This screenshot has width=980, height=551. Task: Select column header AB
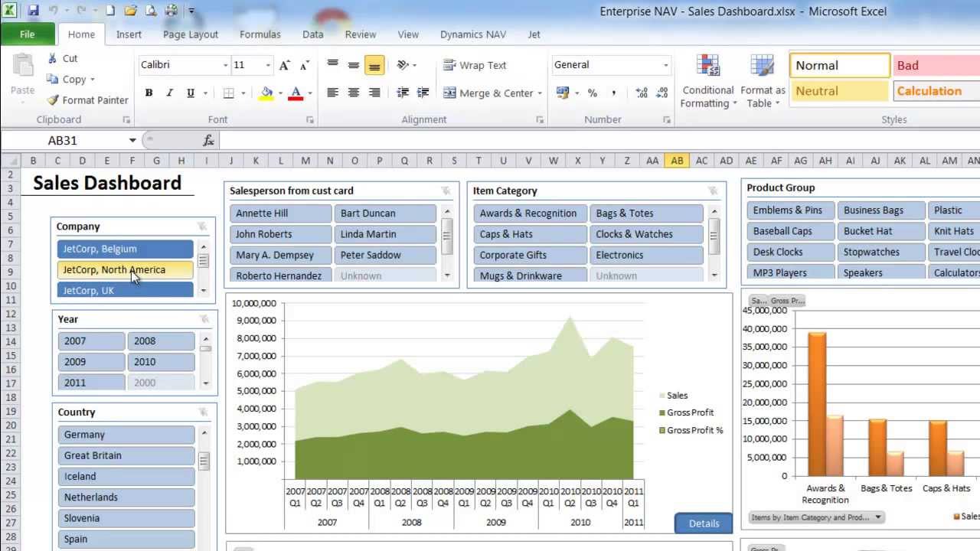pos(677,161)
